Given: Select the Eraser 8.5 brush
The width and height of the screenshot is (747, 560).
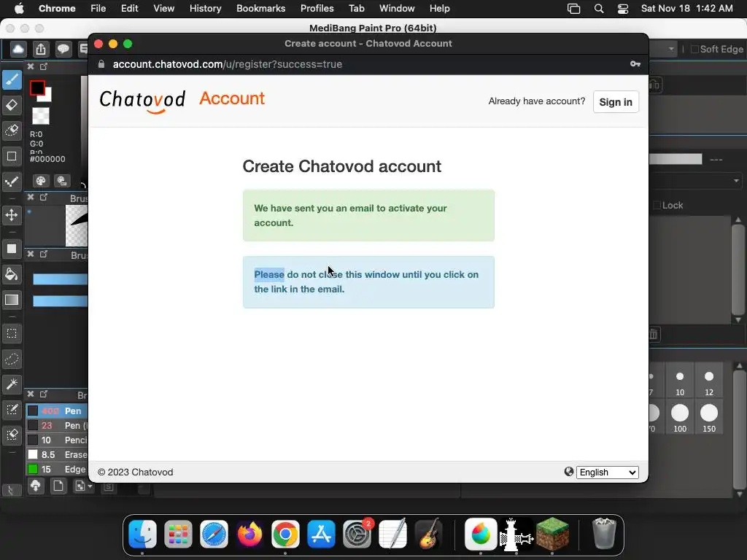Looking at the screenshot, I should click(x=57, y=455).
